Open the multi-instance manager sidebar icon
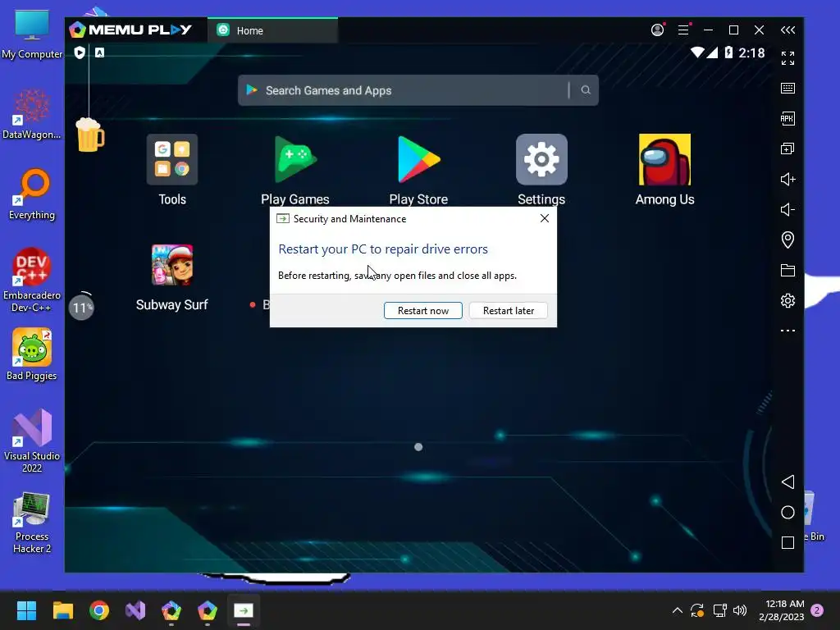Screen dimensions: 840x630 click(787, 149)
